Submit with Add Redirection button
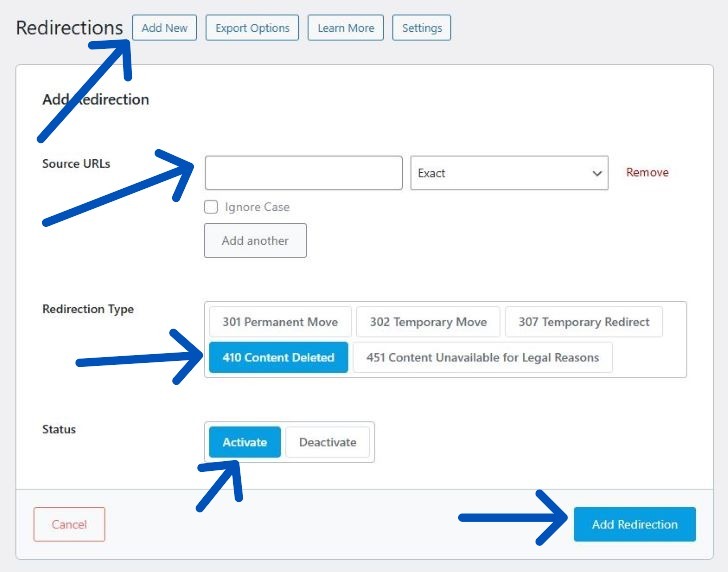728x572 pixels. pyautogui.click(x=634, y=524)
